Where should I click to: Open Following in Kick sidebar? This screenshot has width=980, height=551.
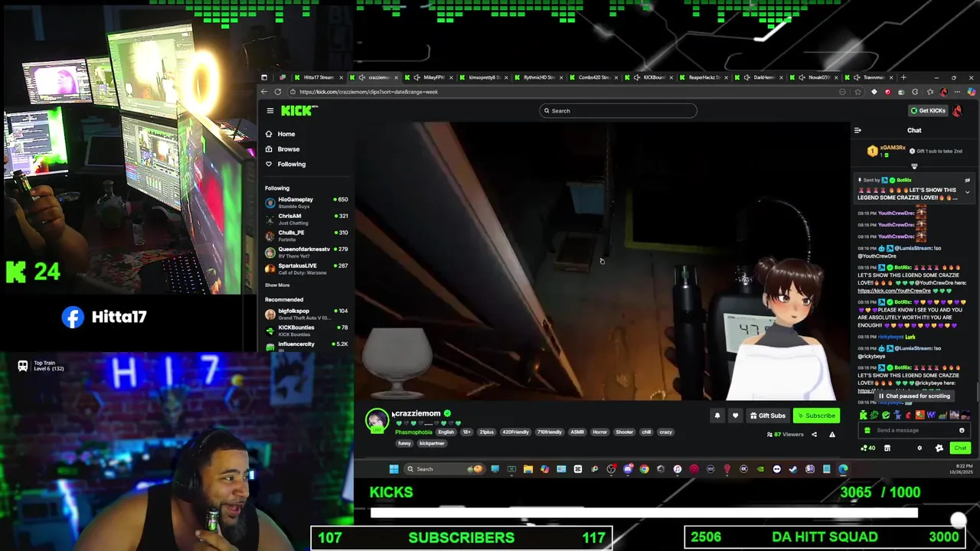tap(291, 164)
